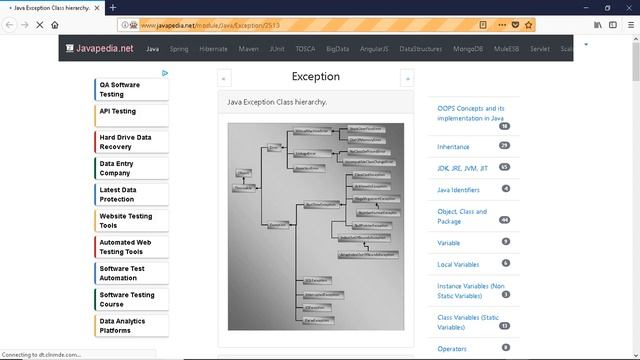
Task: Close the Java Exception Class hierarchy tab
Action: point(97,8)
